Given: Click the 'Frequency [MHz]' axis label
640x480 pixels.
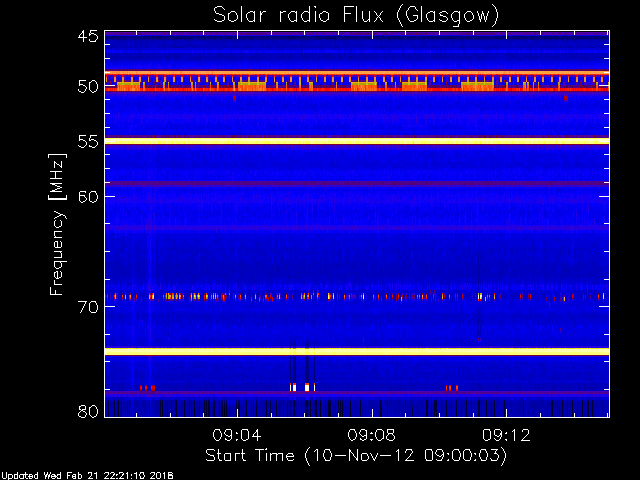Looking at the screenshot, I should (x=57, y=224).
